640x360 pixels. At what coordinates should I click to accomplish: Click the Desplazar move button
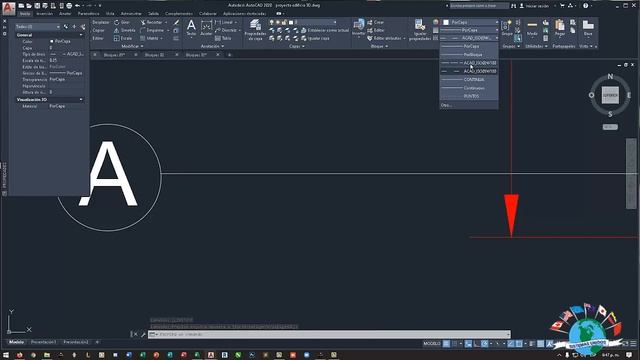(100, 22)
